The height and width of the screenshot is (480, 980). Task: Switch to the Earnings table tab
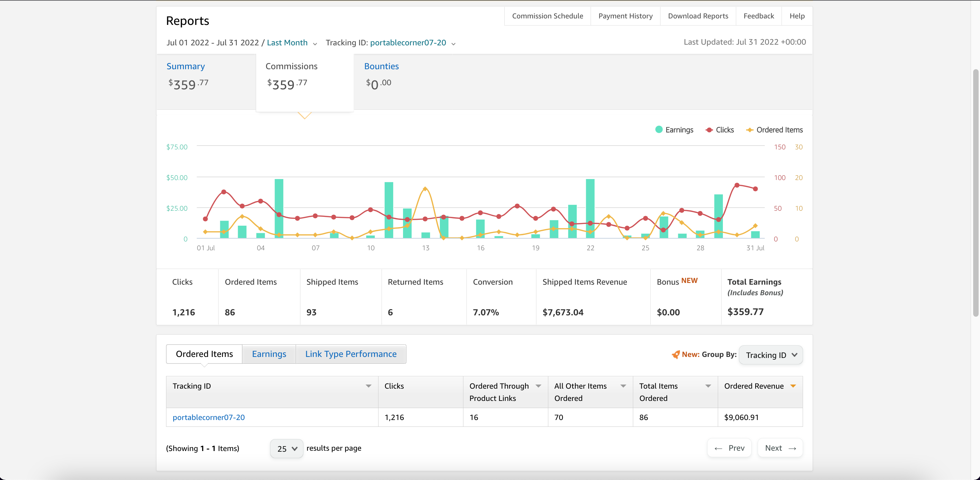269,354
